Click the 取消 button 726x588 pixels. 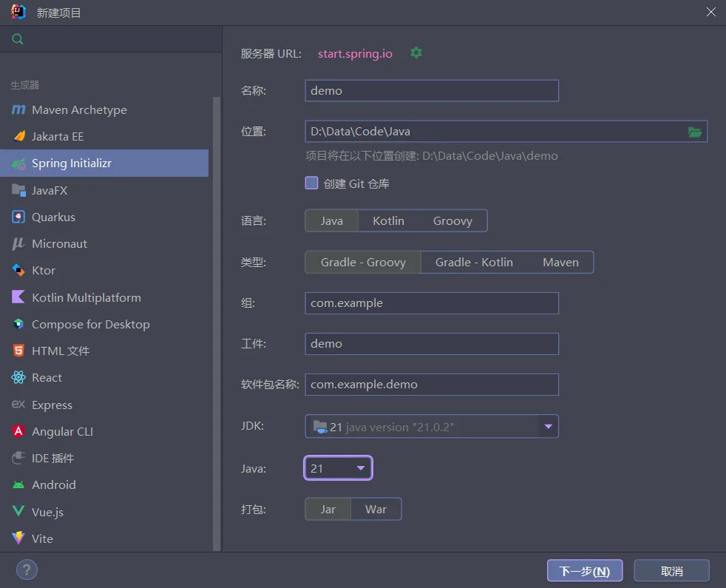671,571
